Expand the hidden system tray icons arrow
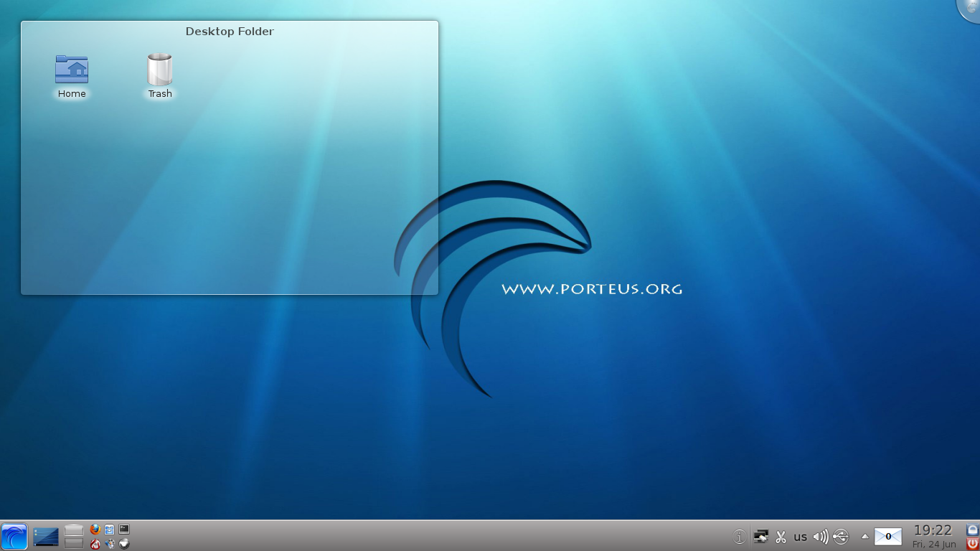 864,536
